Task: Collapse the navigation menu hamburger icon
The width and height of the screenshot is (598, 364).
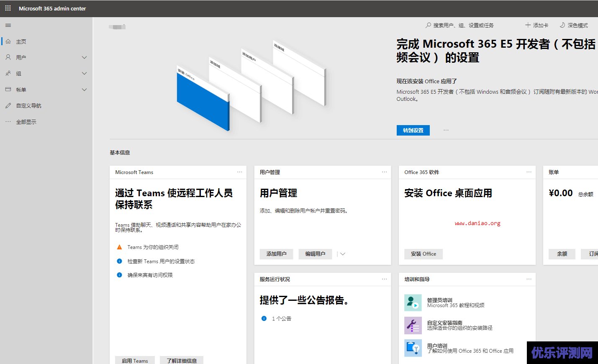Action: (x=8, y=26)
